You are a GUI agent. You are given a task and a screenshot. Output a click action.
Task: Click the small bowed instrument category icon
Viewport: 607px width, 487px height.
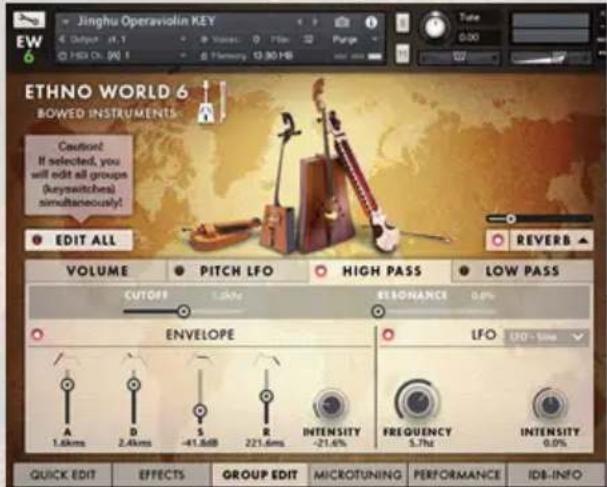[x=212, y=102]
